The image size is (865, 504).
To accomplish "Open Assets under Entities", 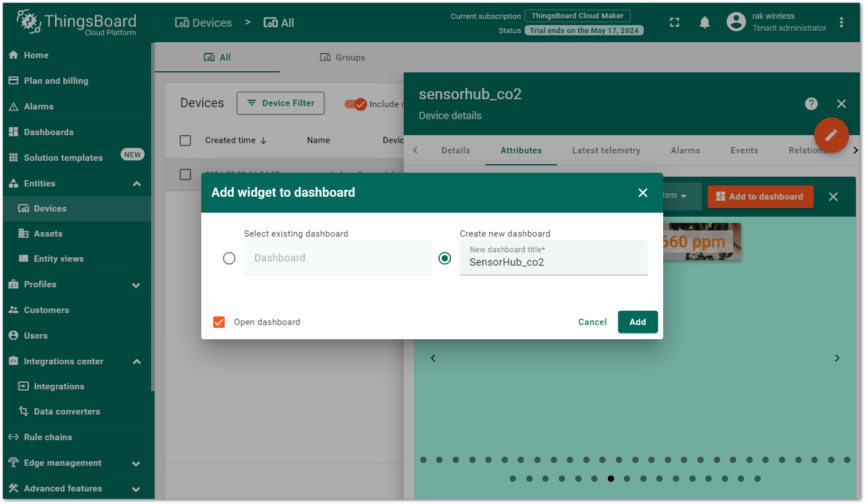I will click(77, 234).
